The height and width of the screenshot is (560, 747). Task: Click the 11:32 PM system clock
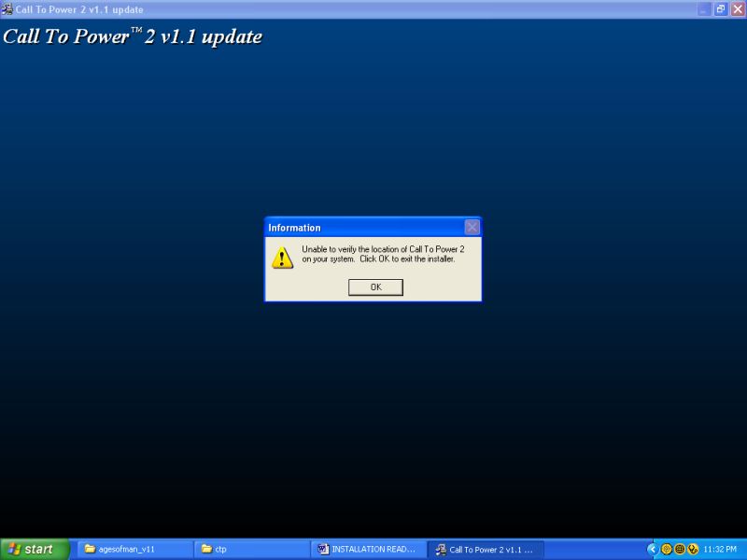click(720, 550)
